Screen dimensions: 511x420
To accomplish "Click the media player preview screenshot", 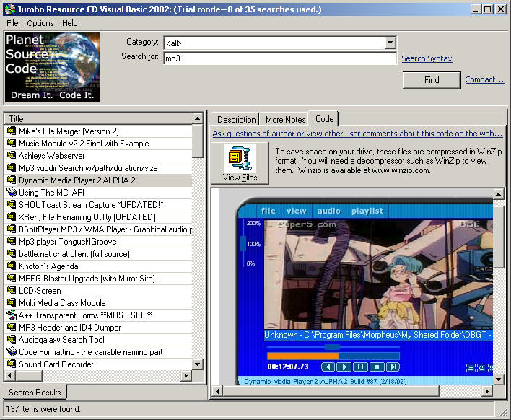I will (x=364, y=292).
